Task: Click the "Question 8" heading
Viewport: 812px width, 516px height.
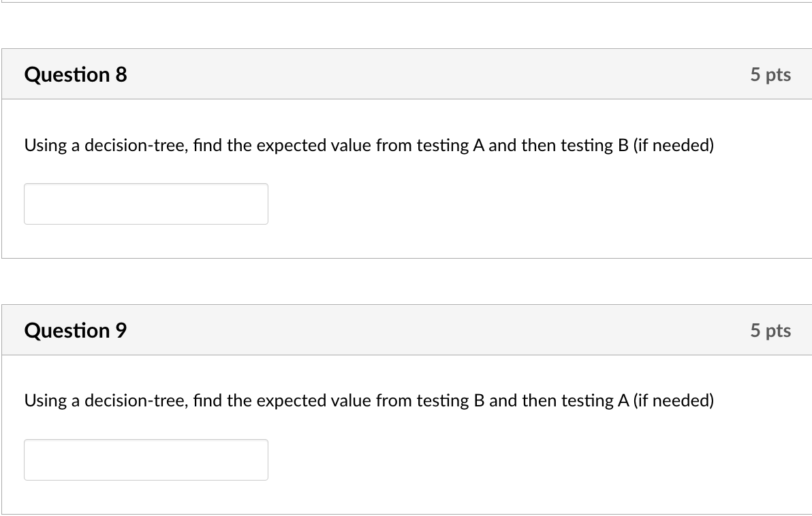Action: pos(76,74)
